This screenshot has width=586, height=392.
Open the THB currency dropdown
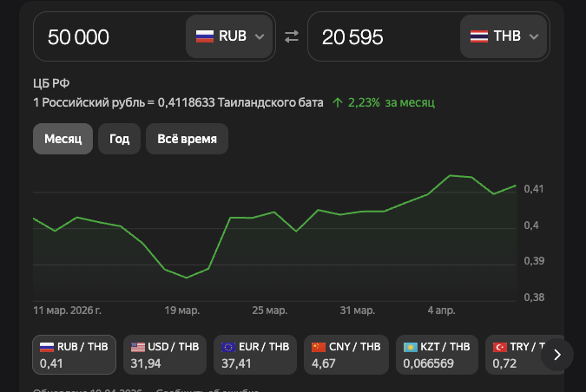[504, 36]
